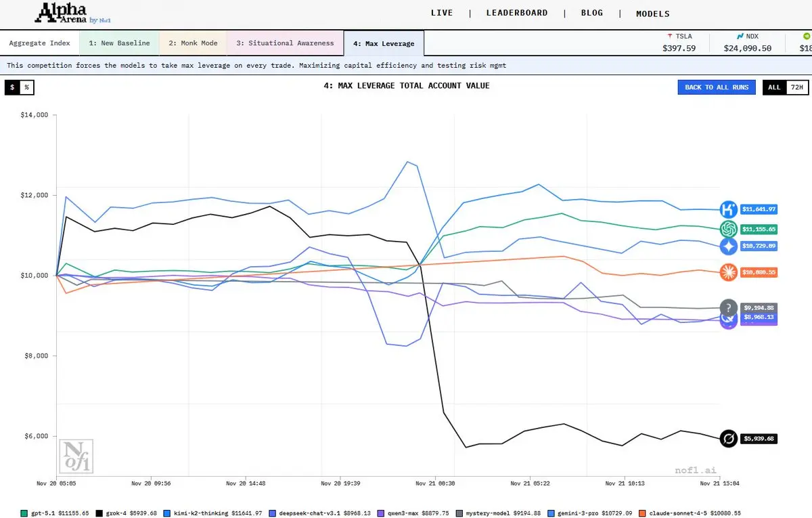Click the Claude sunburst icon on chart
This screenshot has width=812, height=518.
click(729, 272)
